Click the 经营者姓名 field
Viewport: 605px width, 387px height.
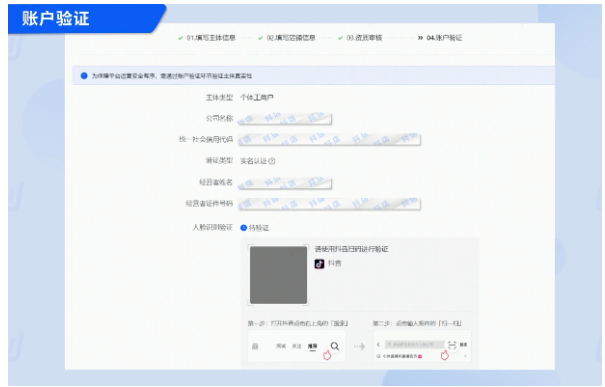click(285, 183)
